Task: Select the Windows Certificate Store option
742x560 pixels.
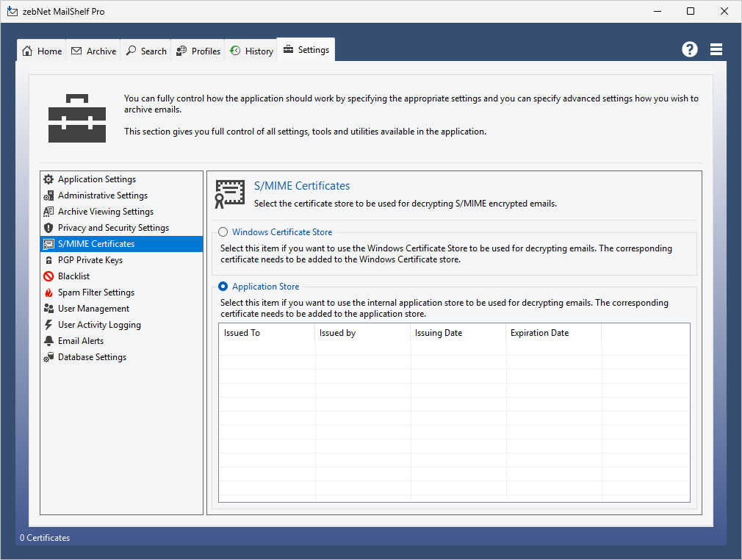Action: pos(223,232)
